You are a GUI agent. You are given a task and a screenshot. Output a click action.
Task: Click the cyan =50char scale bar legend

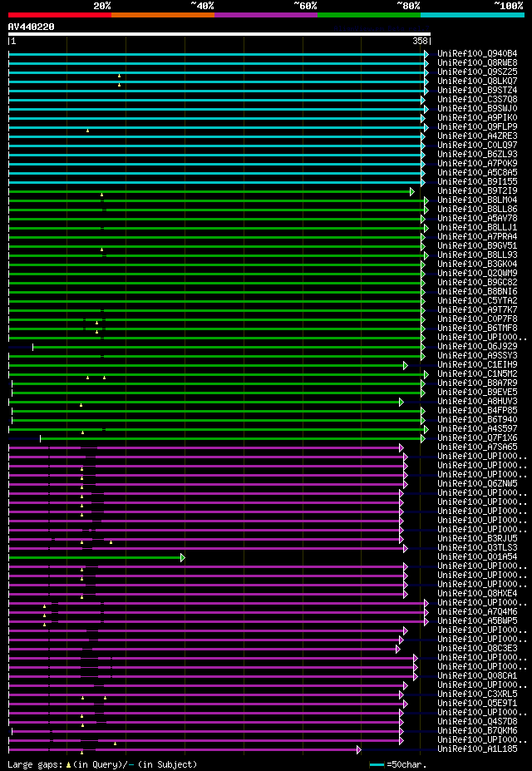(x=377, y=765)
